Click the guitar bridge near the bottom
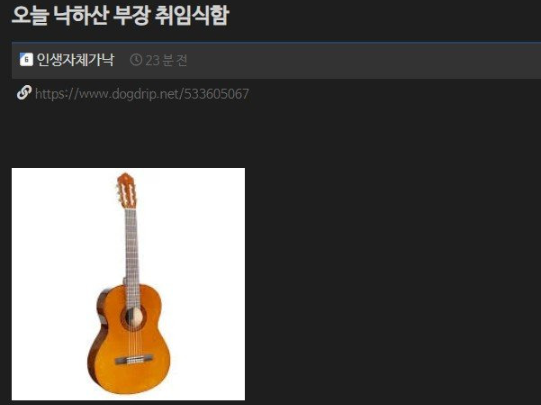 (x=133, y=360)
